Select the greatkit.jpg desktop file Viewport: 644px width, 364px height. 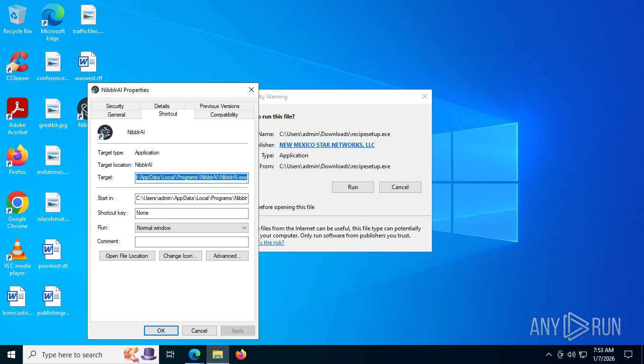[53, 113]
